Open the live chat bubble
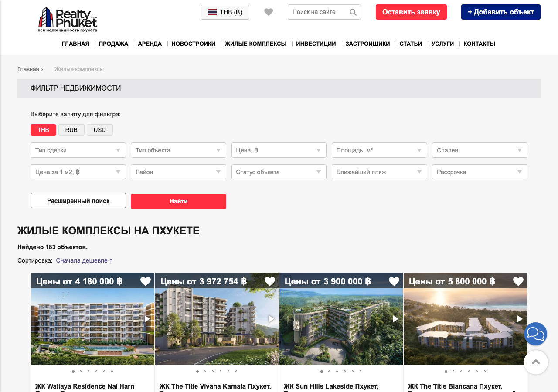The height and width of the screenshot is (392, 558). 535,334
